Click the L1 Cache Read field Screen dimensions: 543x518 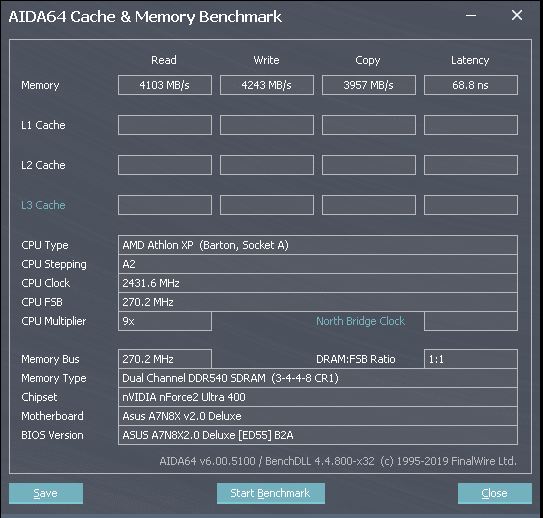(x=165, y=125)
